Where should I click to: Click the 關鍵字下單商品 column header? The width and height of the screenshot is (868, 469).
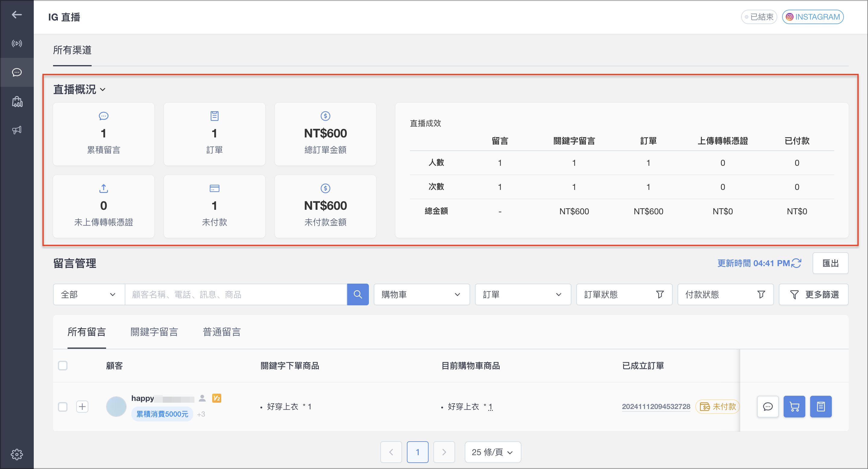tap(290, 366)
